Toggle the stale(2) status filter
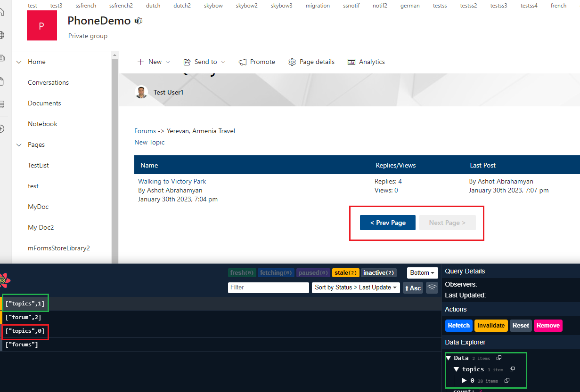The height and width of the screenshot is (392, 580). click(x=346, y=273)
